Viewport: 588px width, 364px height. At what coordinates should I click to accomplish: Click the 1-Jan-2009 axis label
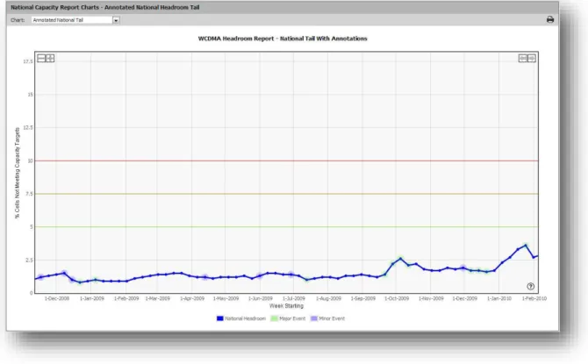point(92,298)
